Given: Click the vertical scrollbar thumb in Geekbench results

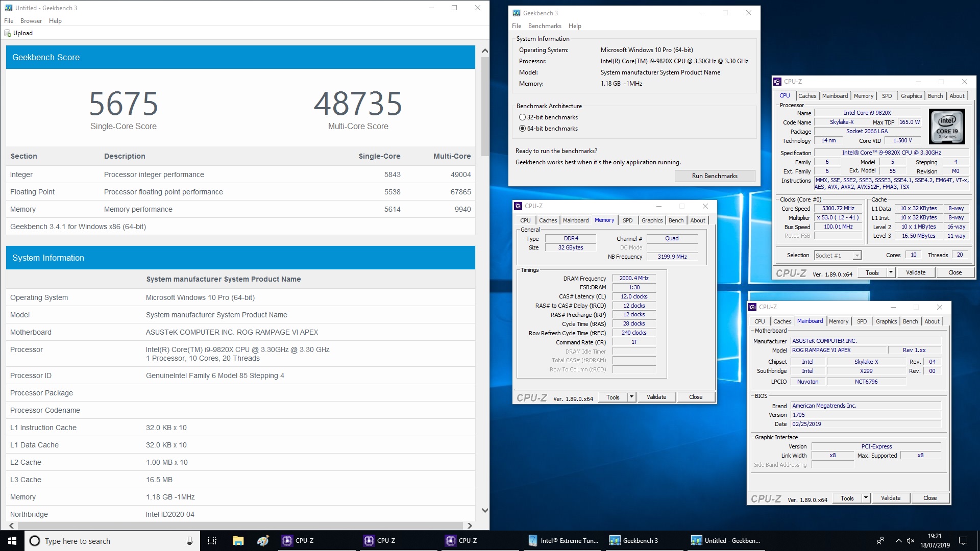Looking at the screenshot, I should [485, 106].
